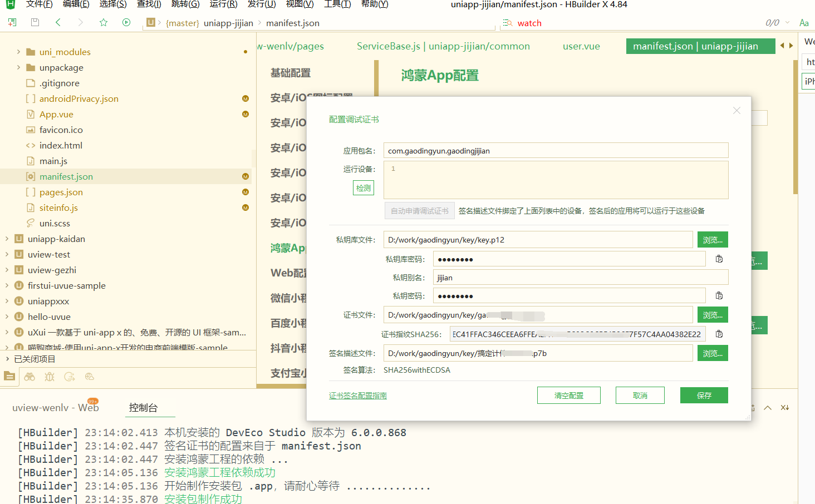
Task: Click the 运行设备 text area
Action: pyautogui.click(x=556, y=180)
